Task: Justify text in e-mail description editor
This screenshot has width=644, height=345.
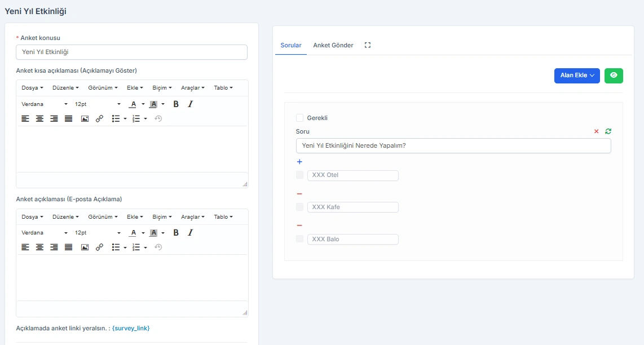Action: pyautogui.click(x=69, y=247)
